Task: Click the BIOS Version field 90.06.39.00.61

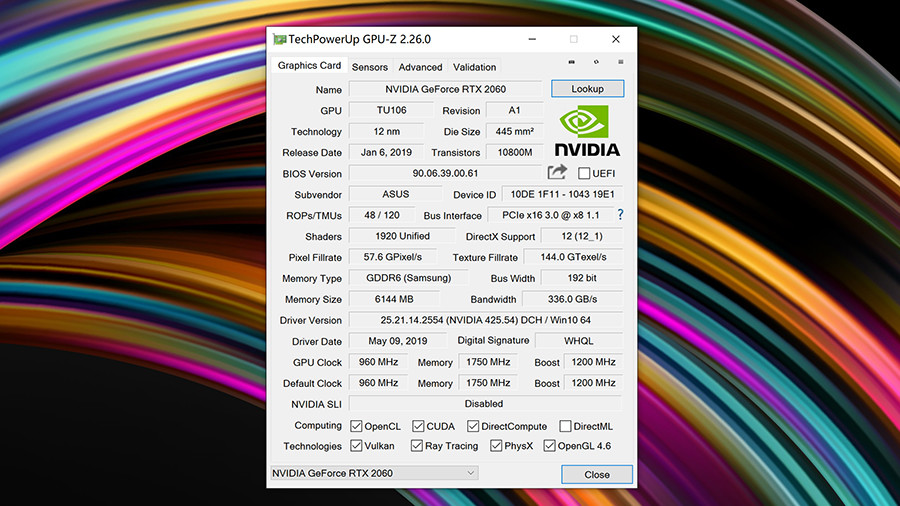Action: (445, 173)
